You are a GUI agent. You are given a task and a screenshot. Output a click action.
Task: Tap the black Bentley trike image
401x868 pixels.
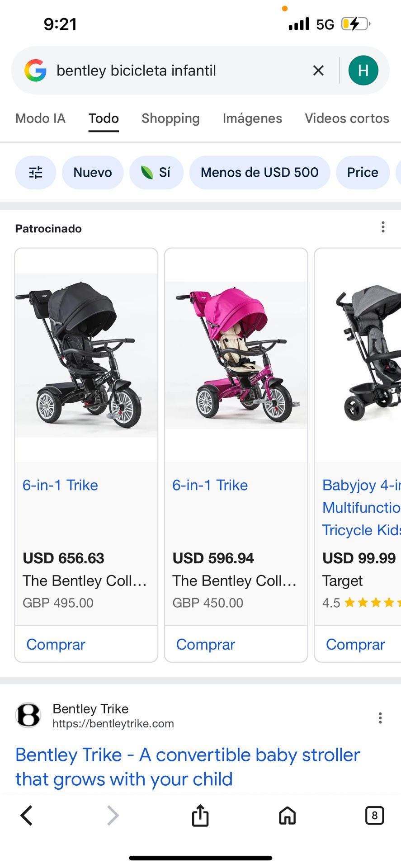[x=86, y=355]
